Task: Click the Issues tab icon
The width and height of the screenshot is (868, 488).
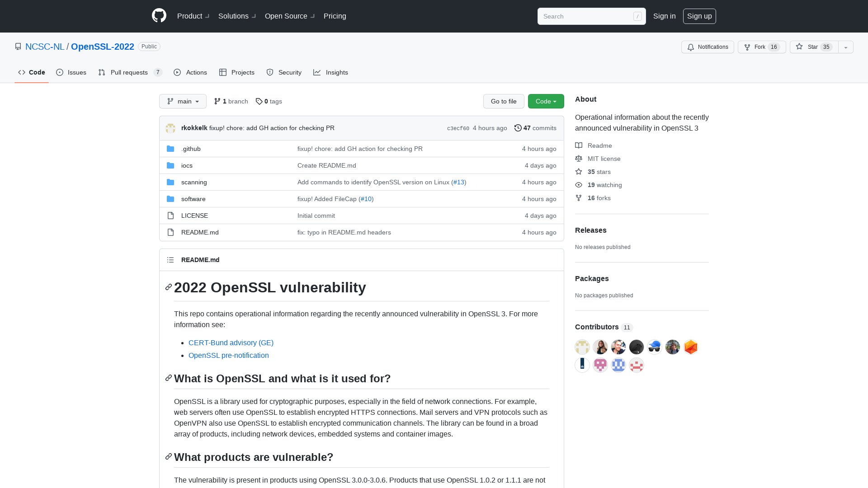Action: click(60, 72)
